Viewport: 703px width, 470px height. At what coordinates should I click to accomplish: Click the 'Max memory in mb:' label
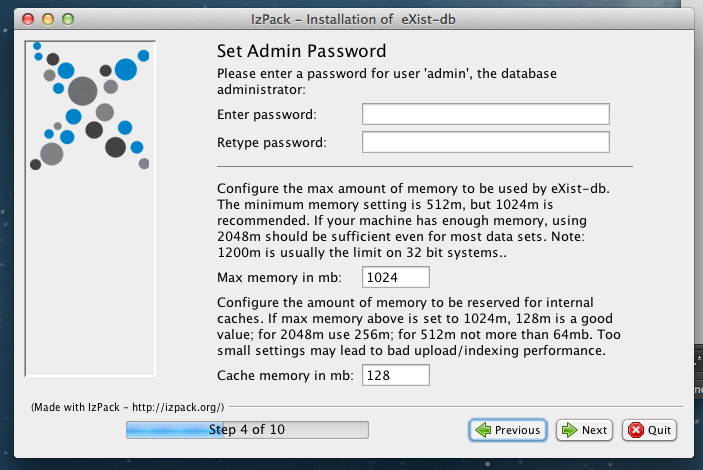pos(280,277)
